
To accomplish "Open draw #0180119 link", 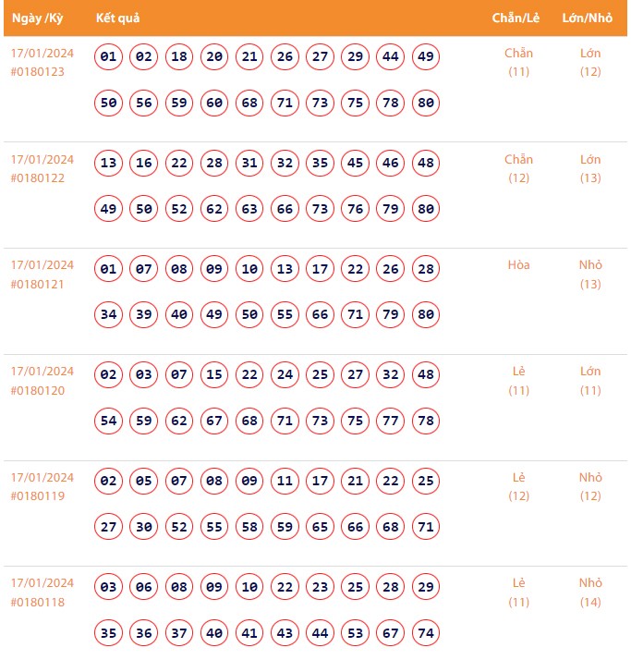I will (x=38, y=496).
